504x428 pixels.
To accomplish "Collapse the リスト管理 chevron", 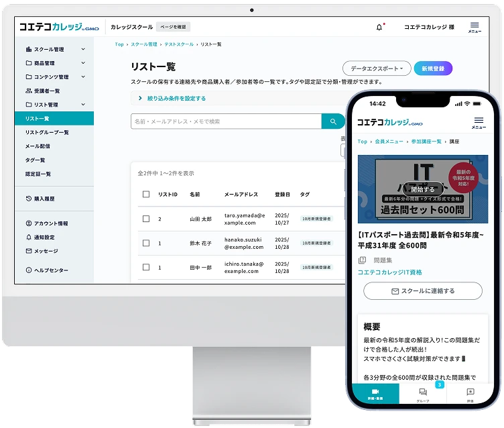I will (x=83, y=105).
